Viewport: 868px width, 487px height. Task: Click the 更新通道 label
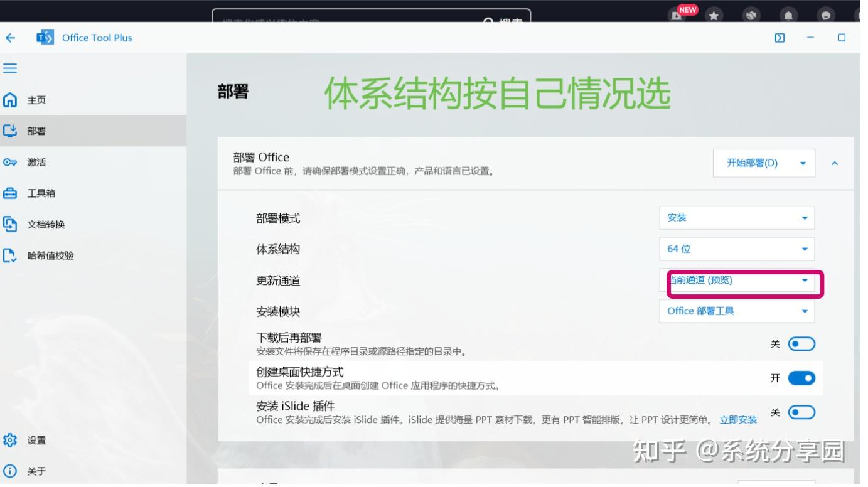point(278,281)
